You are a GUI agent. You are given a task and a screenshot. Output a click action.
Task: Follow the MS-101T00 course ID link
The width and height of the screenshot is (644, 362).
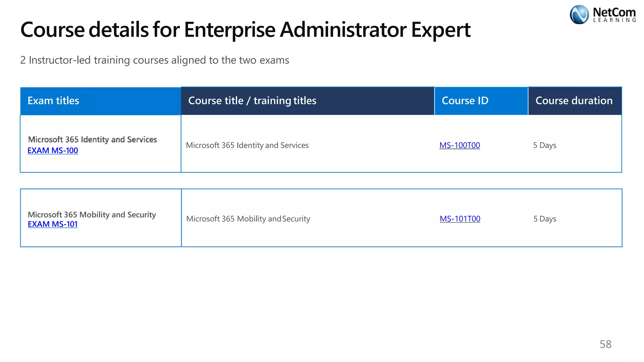460,219
